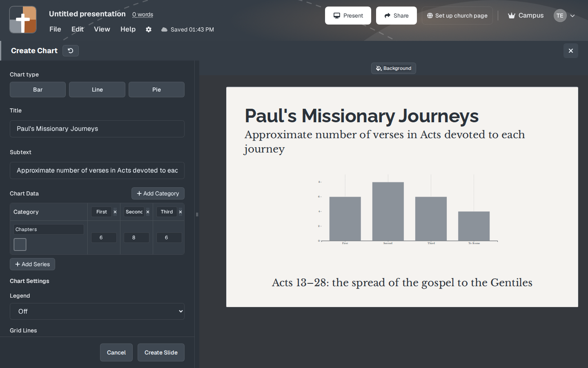The image size is (588, 368).
Task: Open the Edit menu
Action: 78,29
